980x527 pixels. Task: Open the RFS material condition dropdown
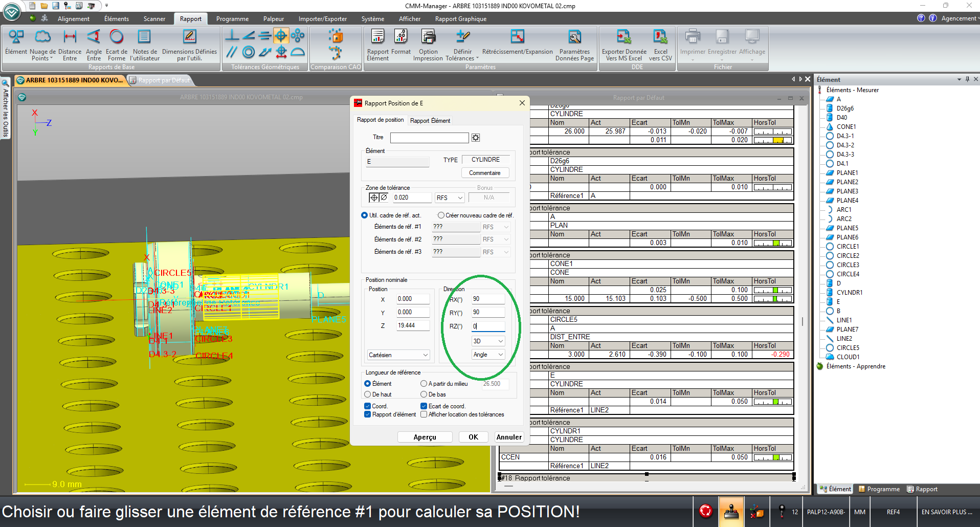click(x=450, y=198)
